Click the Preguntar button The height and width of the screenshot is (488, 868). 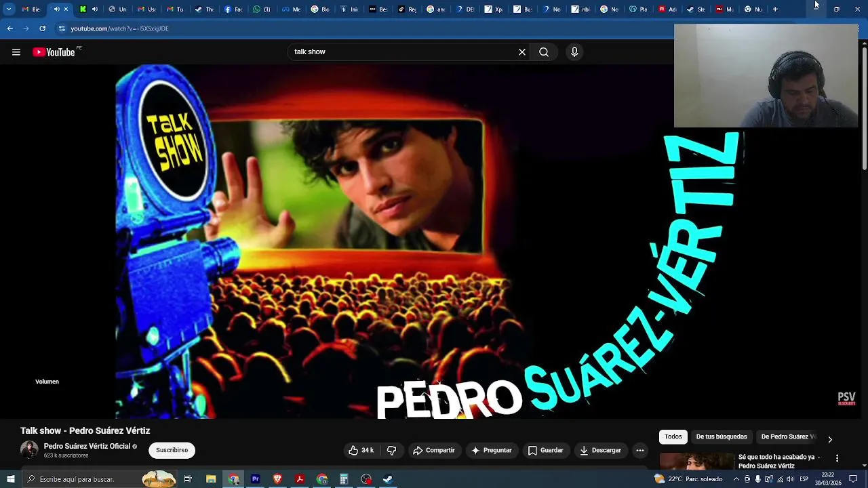coord(492,450)
